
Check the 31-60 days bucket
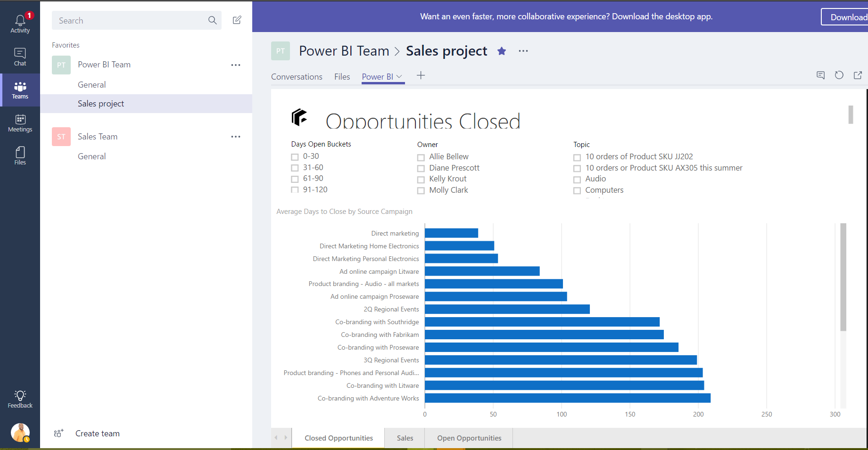coord(295,168)
